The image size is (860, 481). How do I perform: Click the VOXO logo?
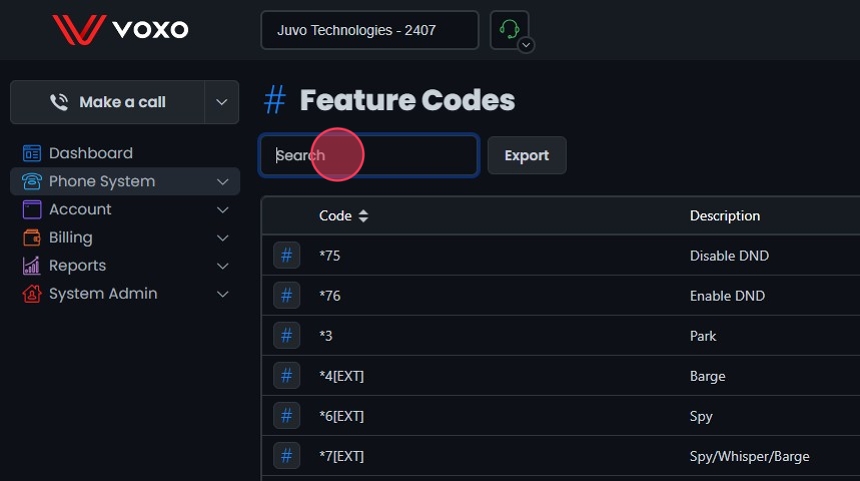pos(120,29)
